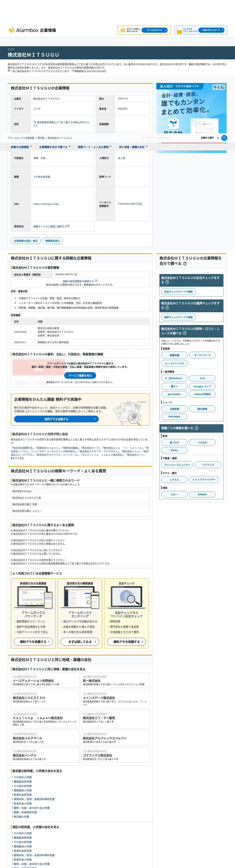Open the X (旧Twitter) search link
The width and height of the screenshot is (235, 868).
coord(174,378)
